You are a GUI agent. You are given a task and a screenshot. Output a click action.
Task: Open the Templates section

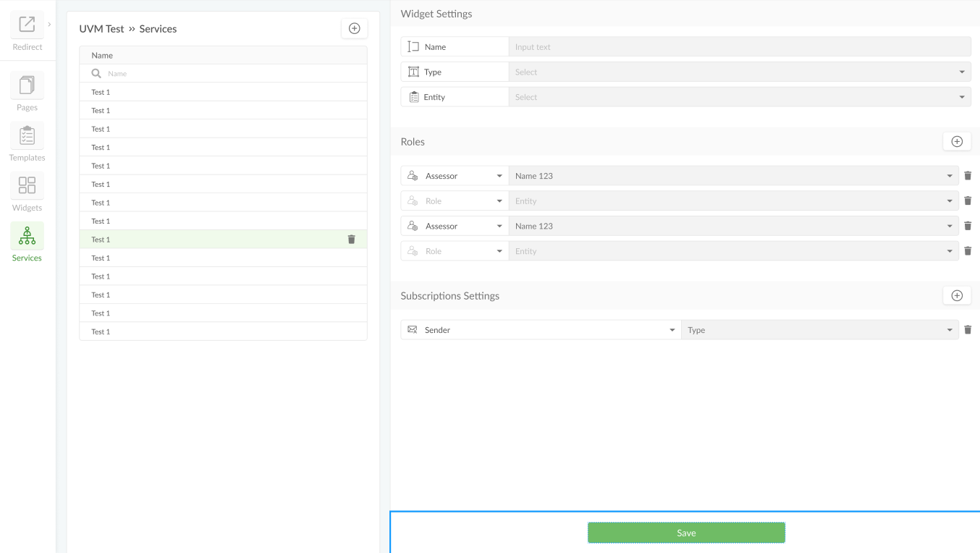click(27, 135)
